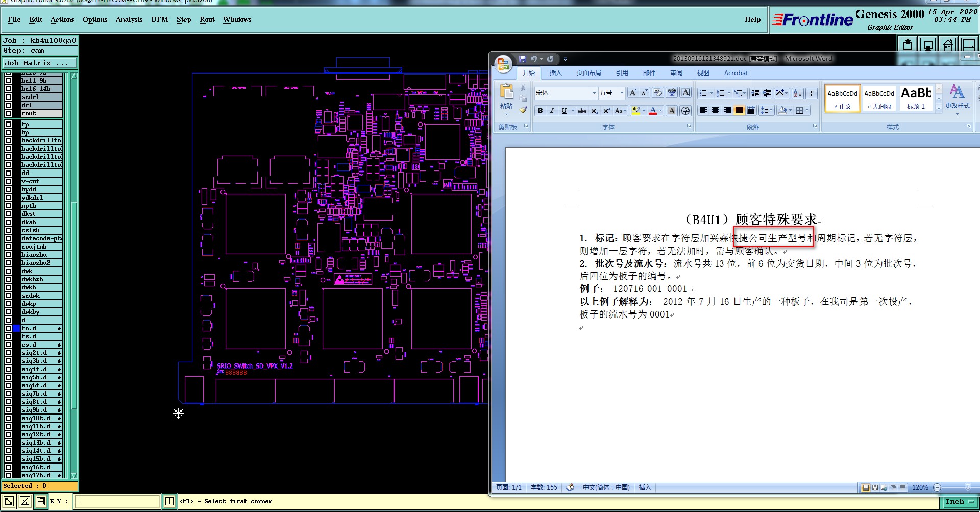
Task: Click the Cut scissors icon in Word
Action: (523, 88)
